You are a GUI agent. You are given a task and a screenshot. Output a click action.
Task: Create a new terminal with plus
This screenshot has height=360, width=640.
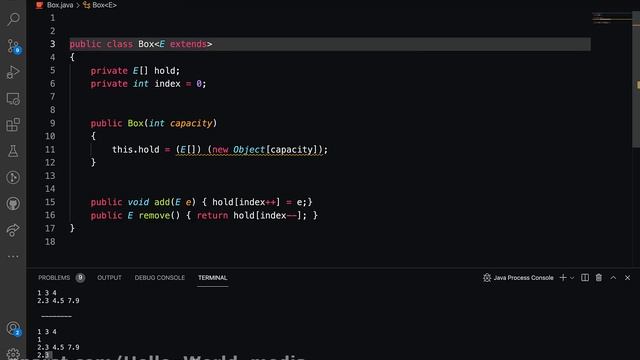[563, 278]
